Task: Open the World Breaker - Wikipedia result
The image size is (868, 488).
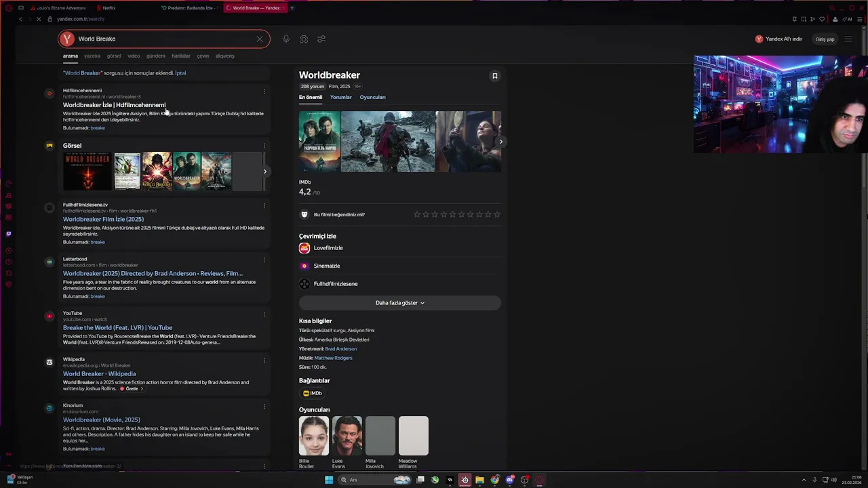Action: coord(99,373)
